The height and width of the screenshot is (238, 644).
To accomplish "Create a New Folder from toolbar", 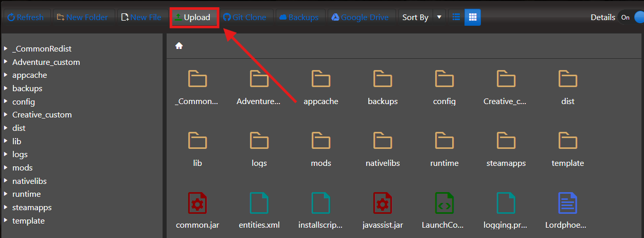I will [x=83, y=17].
